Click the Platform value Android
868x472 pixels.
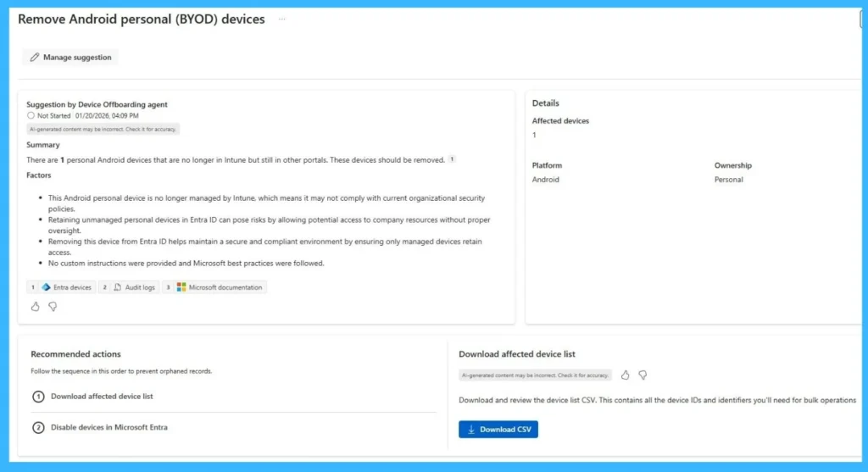[x=546, y=180]
